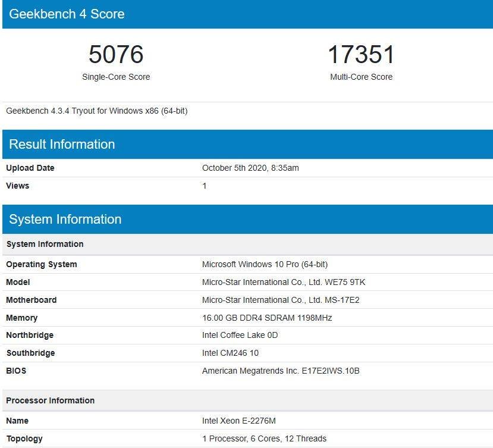
Task: Click the Upload Date label
Action: pyautogui.click(x=30, y=168)
